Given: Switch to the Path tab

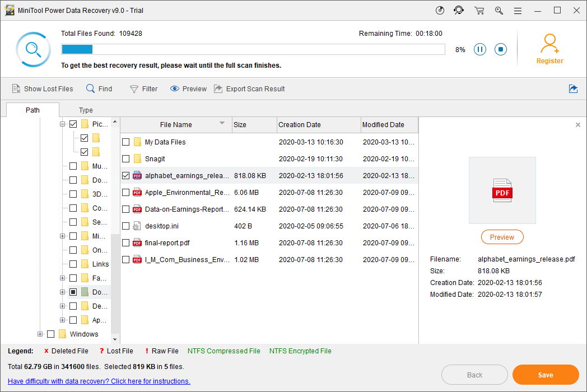Looking at the screenshot, I should (32, 110).
